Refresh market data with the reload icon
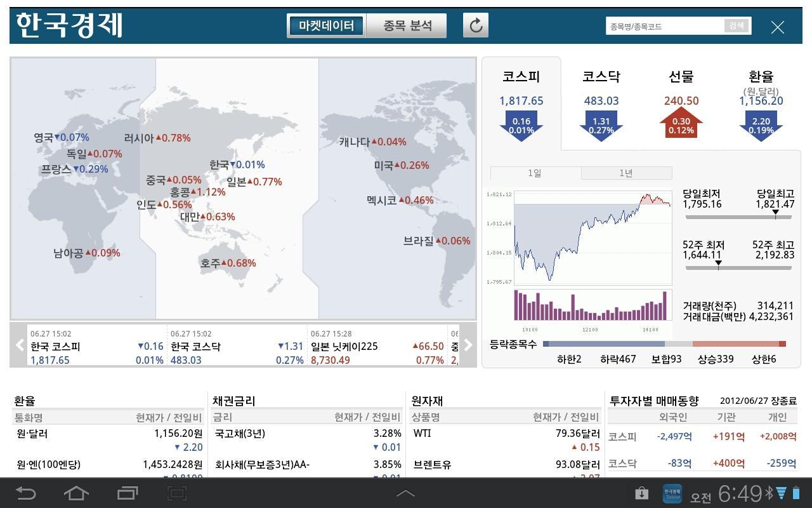 (475, 25)
